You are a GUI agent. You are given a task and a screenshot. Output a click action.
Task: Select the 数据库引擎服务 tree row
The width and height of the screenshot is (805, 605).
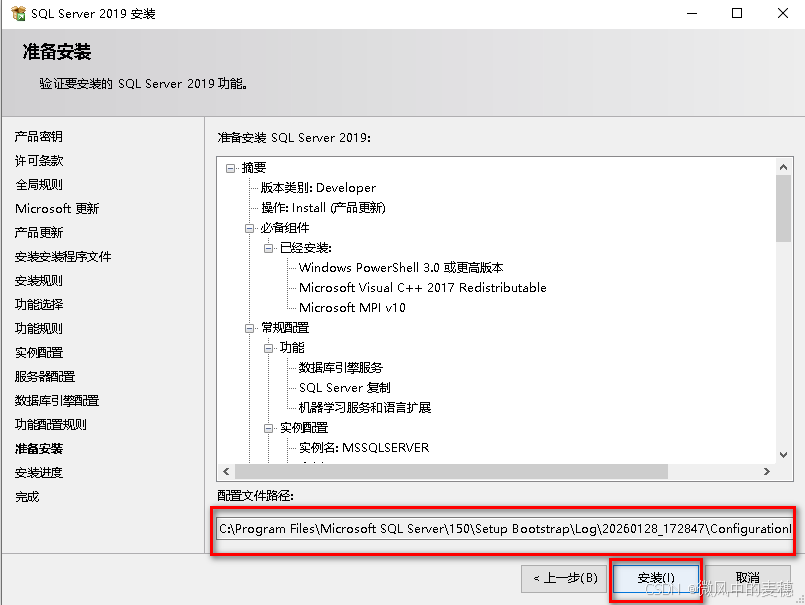[x=341, y=368]
